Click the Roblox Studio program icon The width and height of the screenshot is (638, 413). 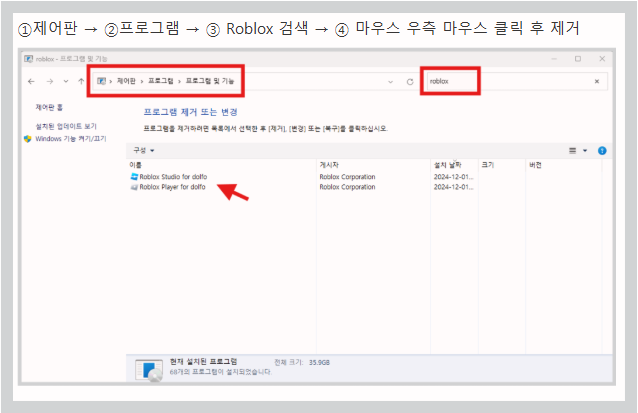[x=134, y=177]
